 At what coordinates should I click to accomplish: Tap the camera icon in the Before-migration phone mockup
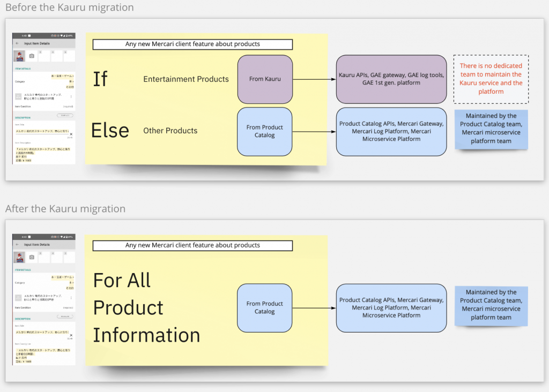(x=32, y=56)
